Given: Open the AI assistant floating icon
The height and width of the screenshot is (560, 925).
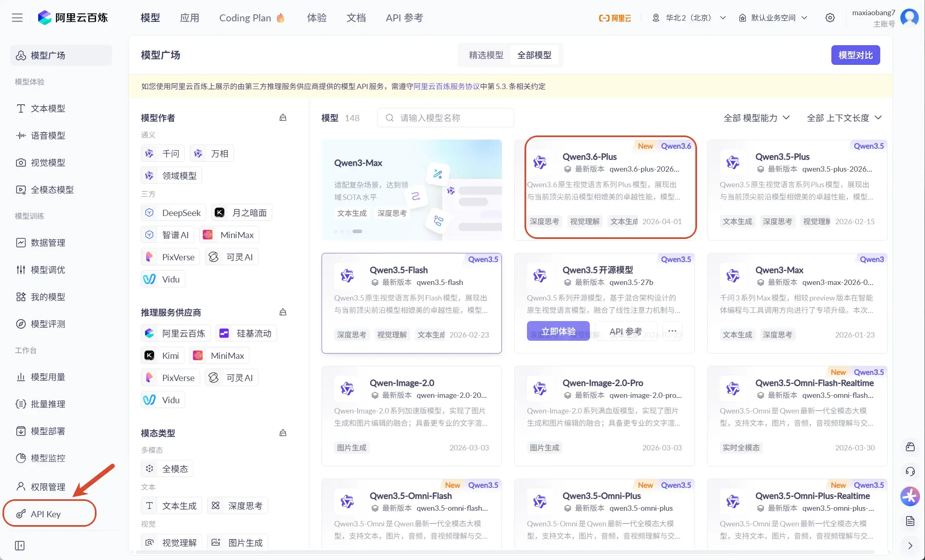Looking at the screenshot, I should [910, 496].
